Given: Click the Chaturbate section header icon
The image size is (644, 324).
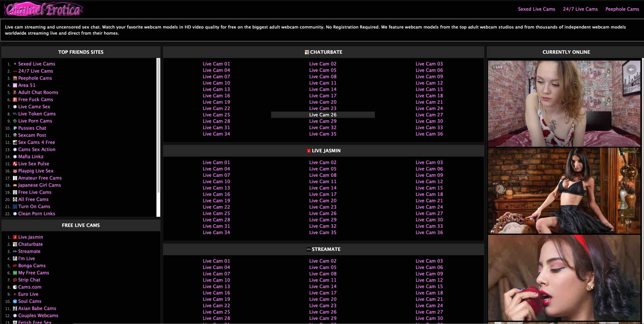Looking at the screenshot, I should [x=307, y=52].
